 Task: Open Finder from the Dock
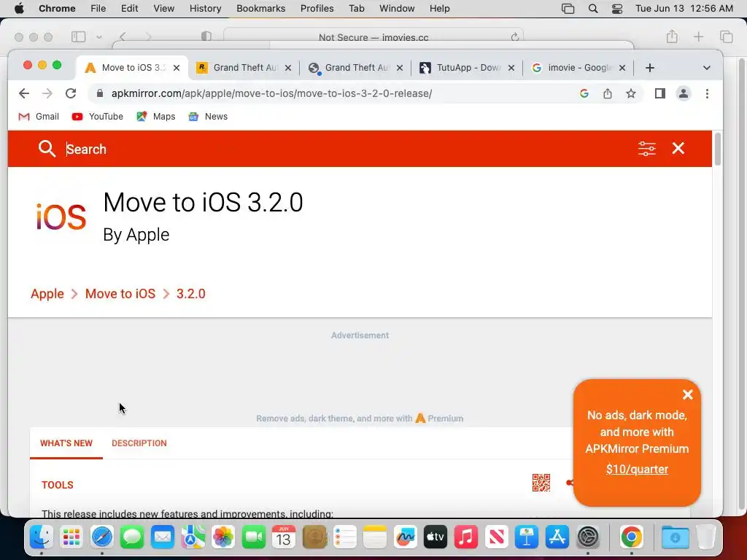tap(42, 537)
